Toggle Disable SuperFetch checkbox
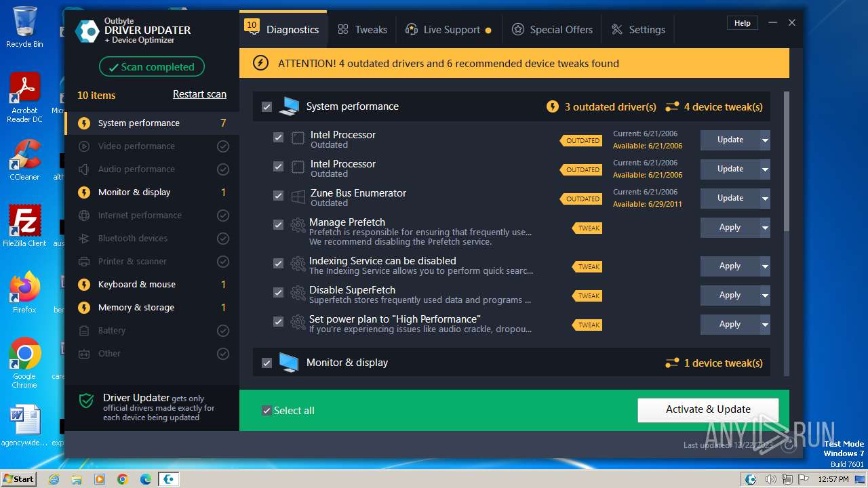This screenshot has height=488, width=868. point(278,293)
